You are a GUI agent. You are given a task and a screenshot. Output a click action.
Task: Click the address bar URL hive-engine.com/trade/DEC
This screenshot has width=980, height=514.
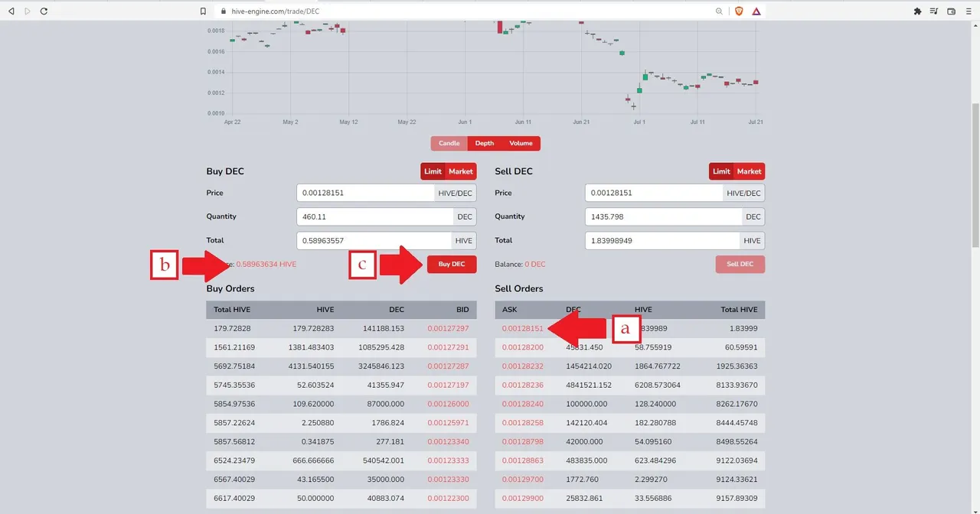pyautogui.click(x=276, y=11)
